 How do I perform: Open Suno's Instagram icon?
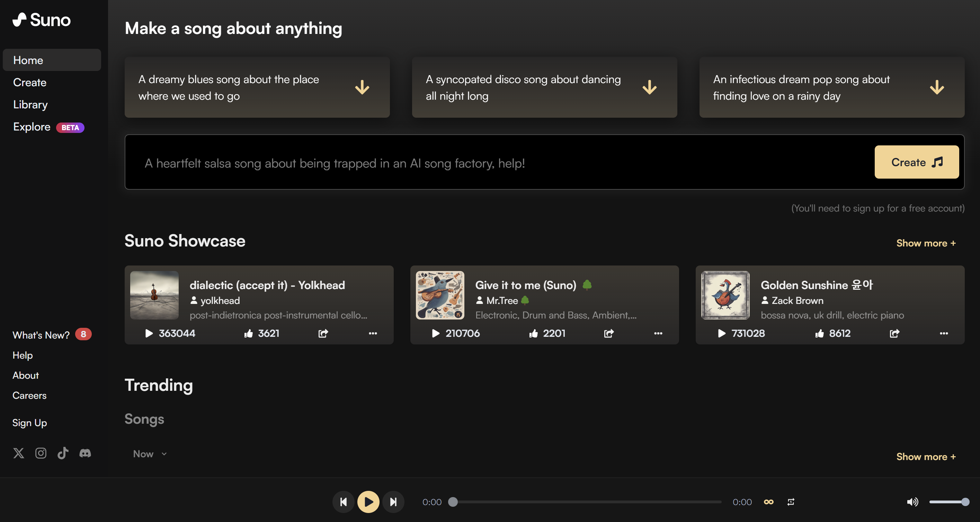(41, 453)
